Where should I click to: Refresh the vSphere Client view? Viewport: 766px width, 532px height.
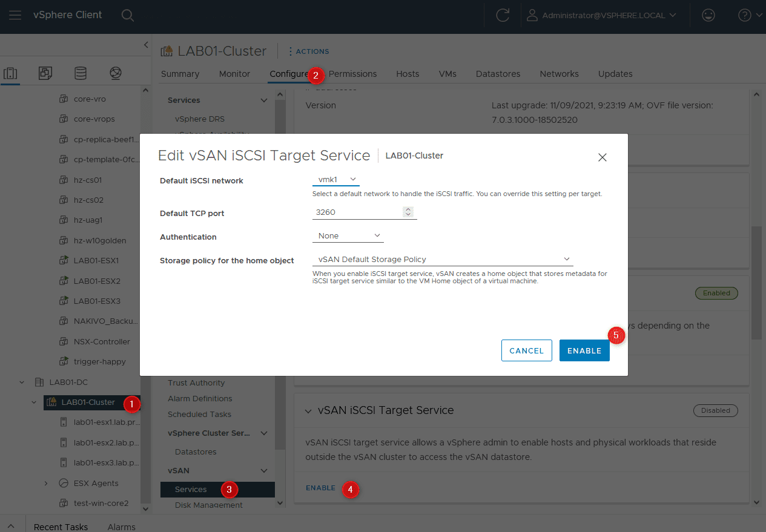coord(503,16)
